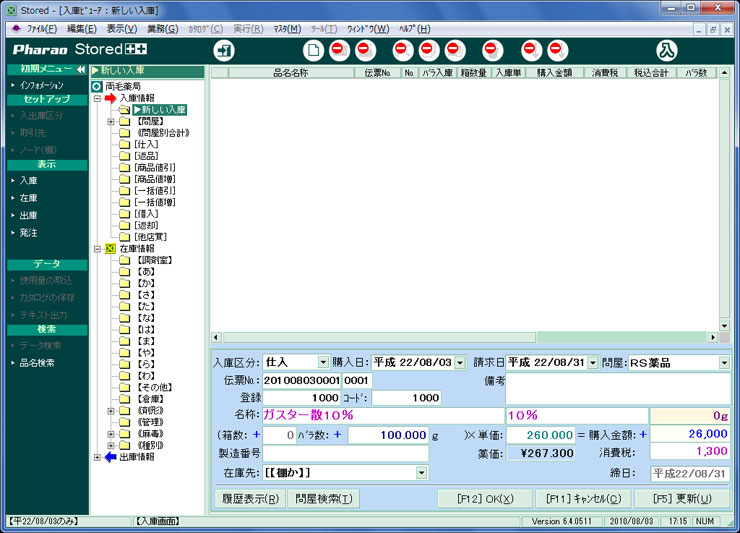Expand the 《種別》 folder node
The width and height of the screenshot is (740, 533).
(110, 445)
